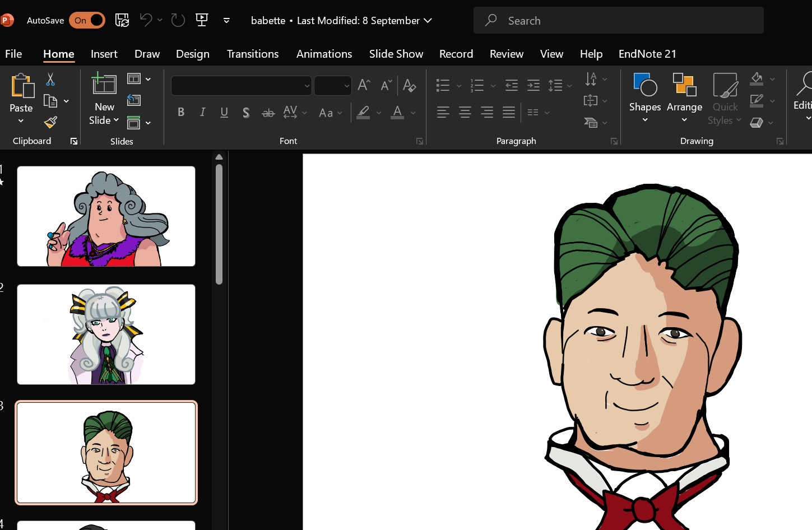812x530 pixels.
Task: Align text left
Action: 443,112
